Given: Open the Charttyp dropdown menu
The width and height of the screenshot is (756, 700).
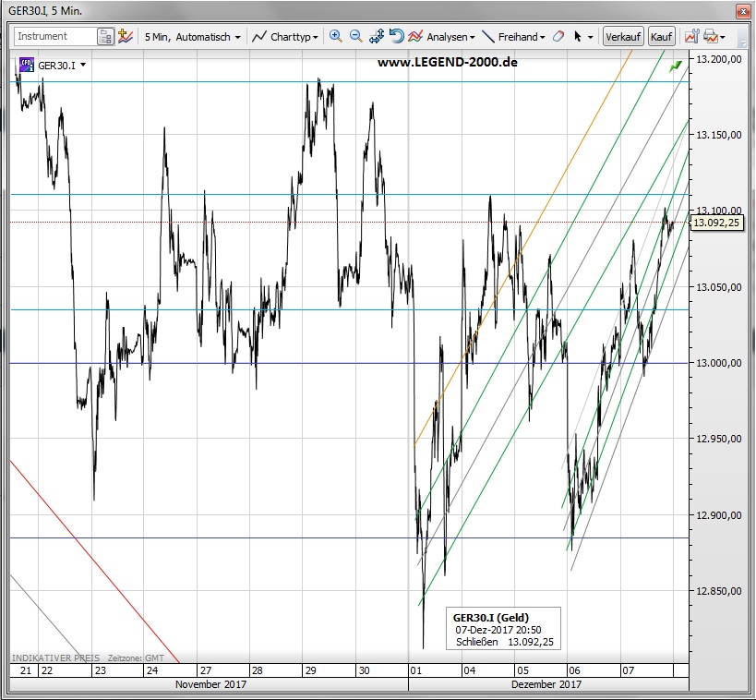Looking at the screenshot, I should tap(294, 37).
